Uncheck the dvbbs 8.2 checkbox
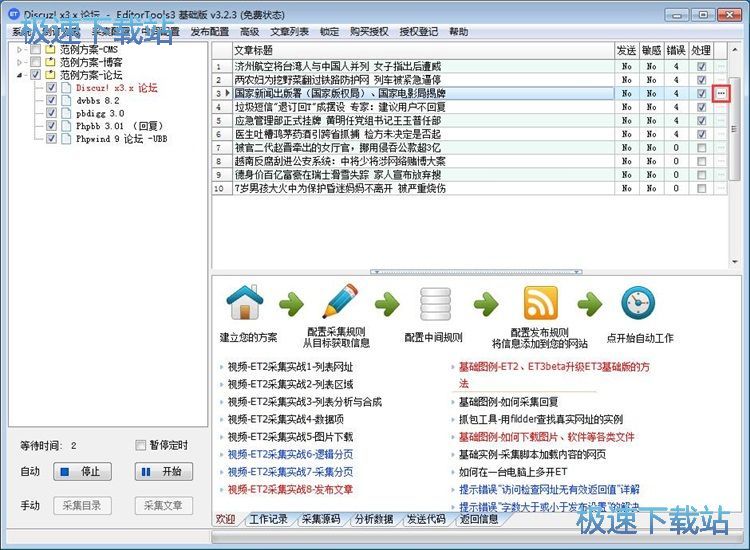This screenshot has width=750, height=550. [51, 100]
